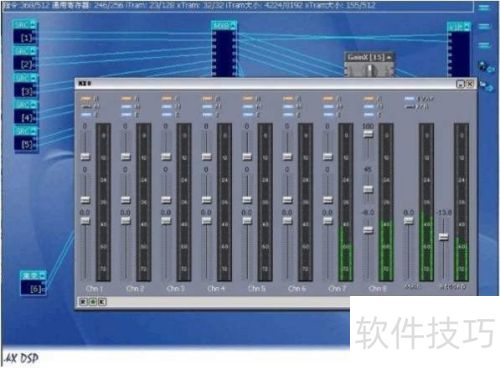Click the blue arrow icon beside mixer close button
Screen dimensions: 500x370
[x=487, y=87]
